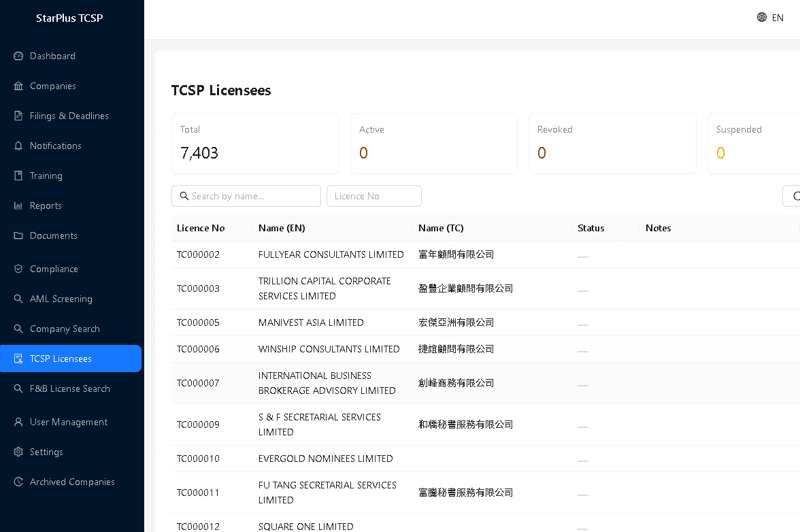Navigate to AML Screening
The height and width of the screenshot is (532, 800).
[71, 299]
